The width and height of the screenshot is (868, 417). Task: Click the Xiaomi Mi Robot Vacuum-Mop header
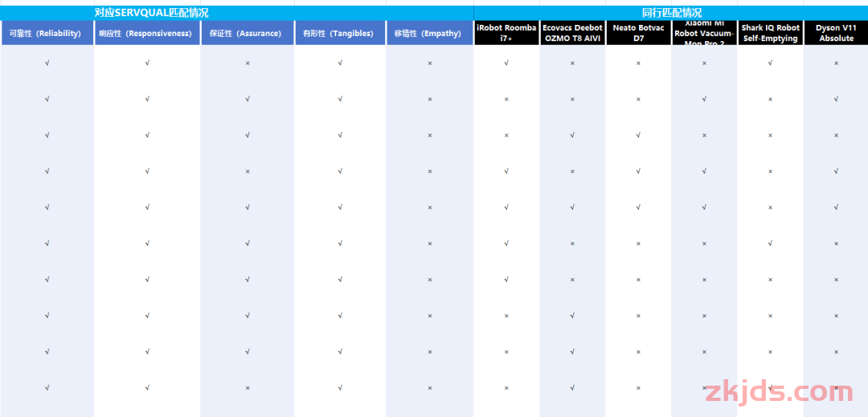tap(704, 33)
